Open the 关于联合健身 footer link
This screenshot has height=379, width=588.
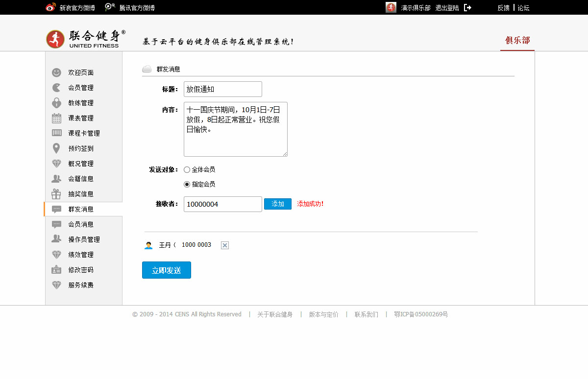[x=275, y=314]
